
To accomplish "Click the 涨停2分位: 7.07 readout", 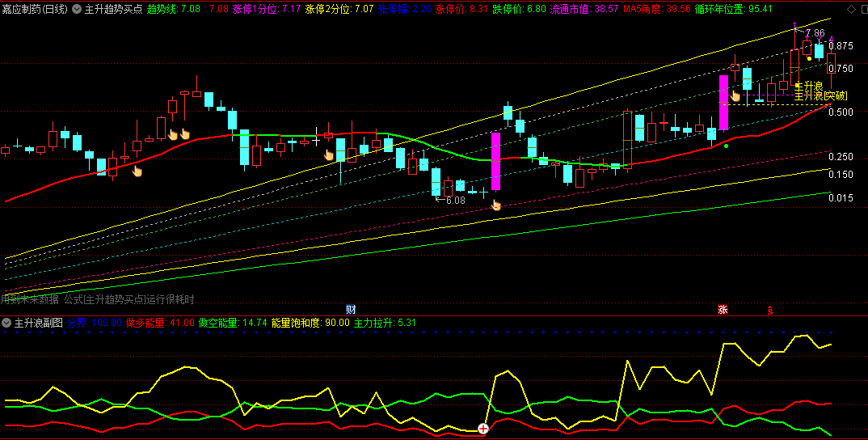I will click(x=340, y=10).
